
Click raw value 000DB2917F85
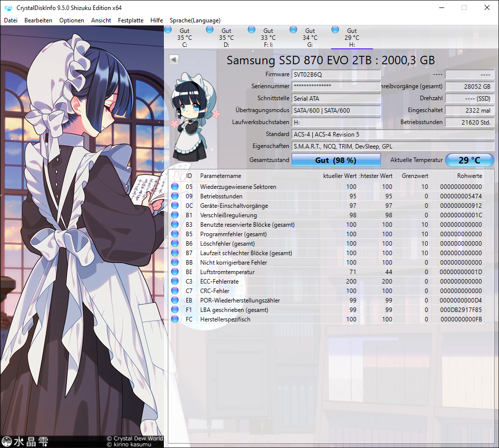(461, 310)
